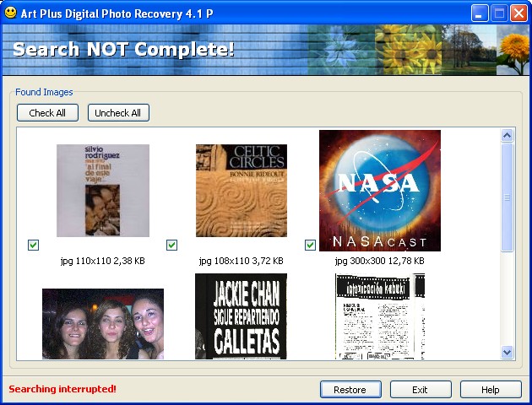
Task: Select the Intoxicación Kabuki document thumbnail
Action: 380,316
